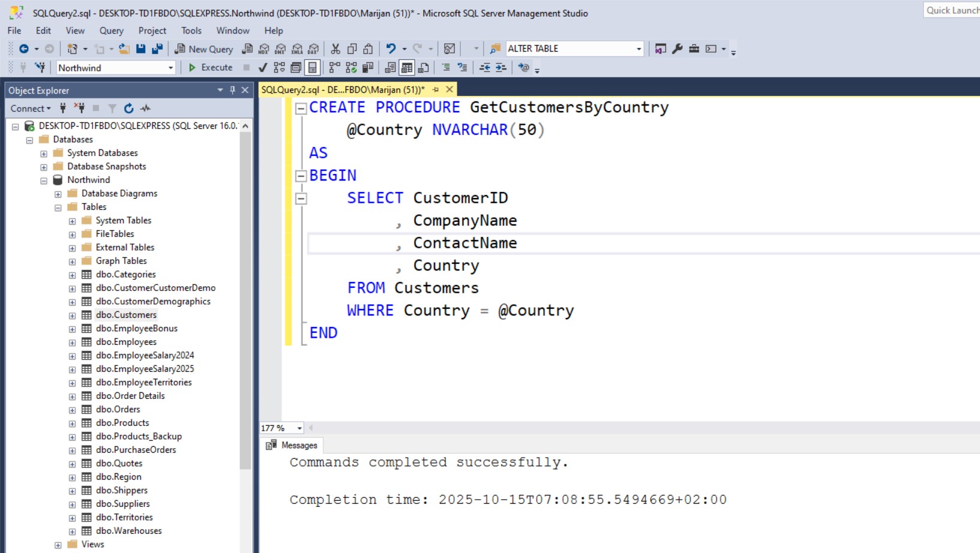
Task: Click the New Query button
Action: pos(204,49)
